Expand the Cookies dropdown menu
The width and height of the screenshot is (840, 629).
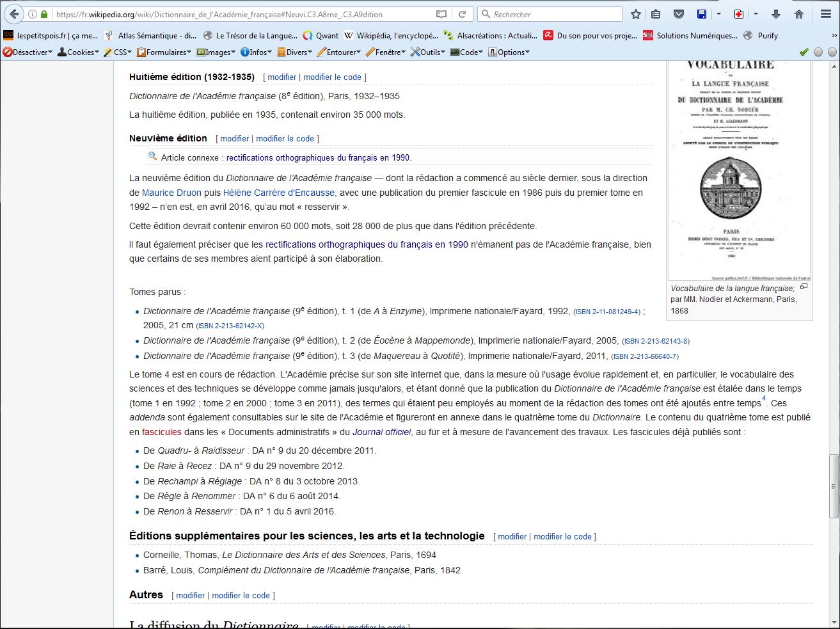79,52
